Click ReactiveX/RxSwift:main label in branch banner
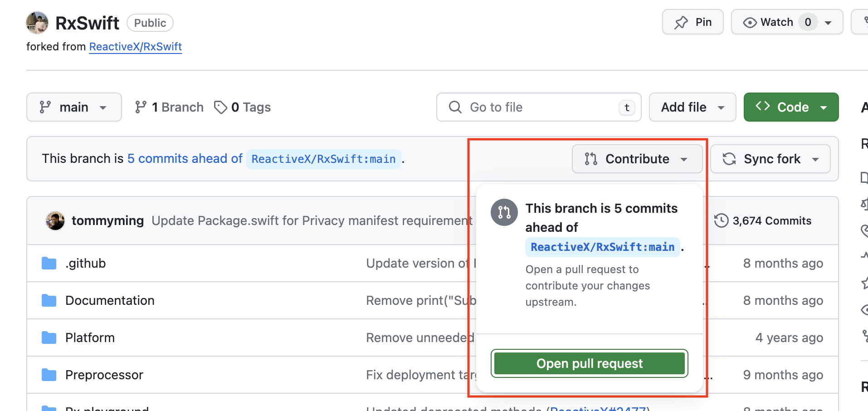The image size is (868, 411). pos(323,159)
